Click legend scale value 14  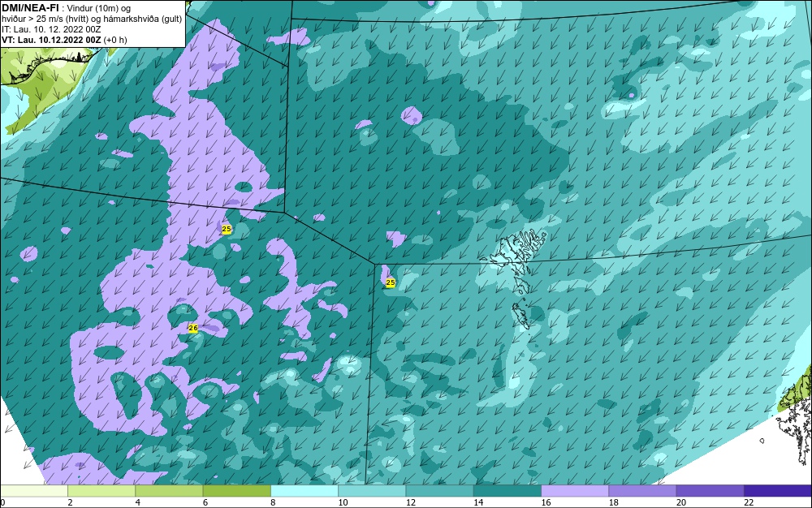tap(478, 502)
